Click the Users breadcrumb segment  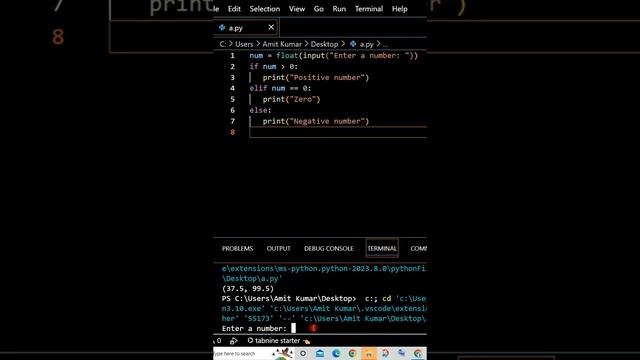tap(244, 44)
